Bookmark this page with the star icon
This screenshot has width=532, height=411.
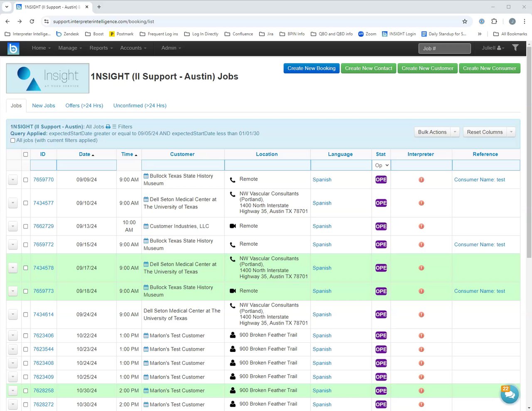pyautogui.click(x=465, y=21)
